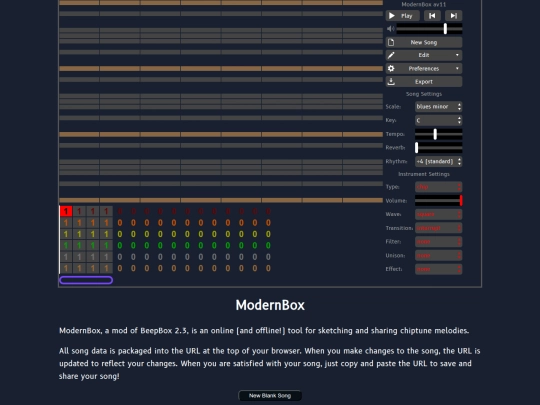Select bar 1 of the yellow third channel

[x=66, y=234]
